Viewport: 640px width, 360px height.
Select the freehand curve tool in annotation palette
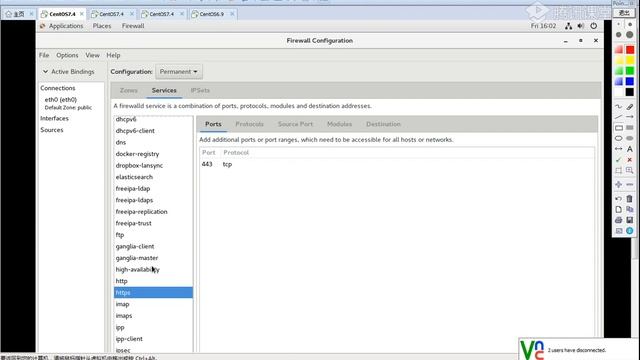tap(618, 107)
